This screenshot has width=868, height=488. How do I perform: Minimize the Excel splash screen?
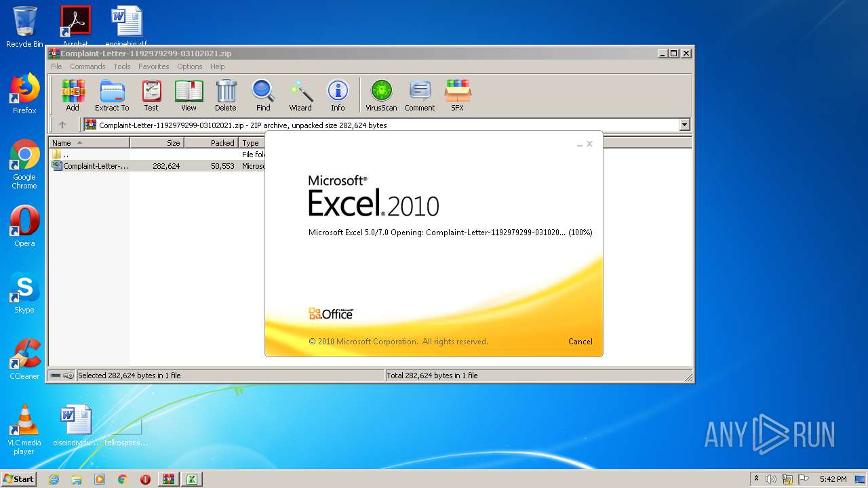pos(579,144)
